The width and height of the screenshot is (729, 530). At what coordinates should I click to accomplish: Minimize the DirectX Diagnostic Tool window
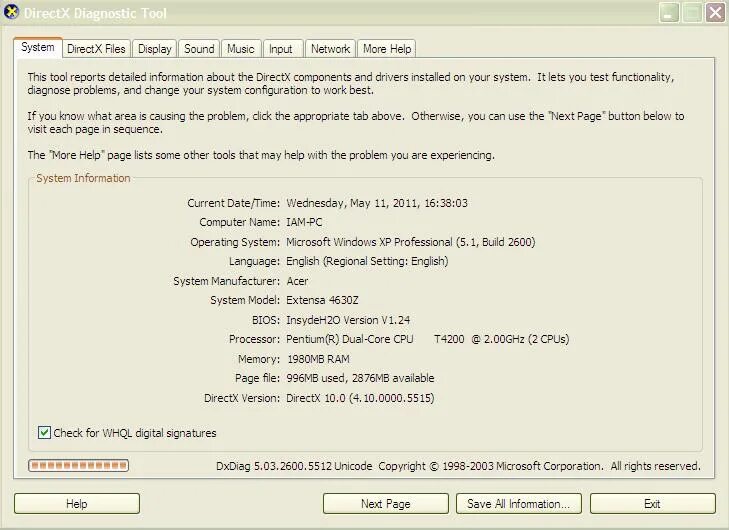pos(669,13)
